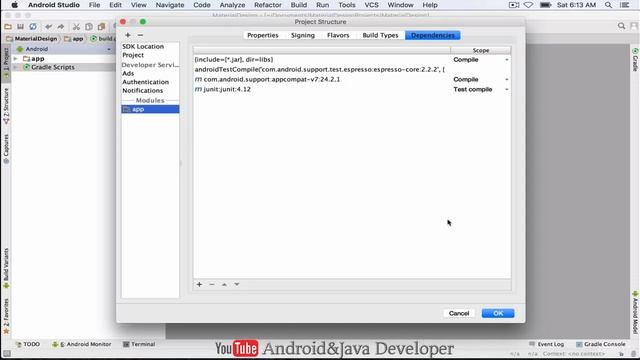Open the VCS menu
The image size is (640, 360).
[371, 5]
